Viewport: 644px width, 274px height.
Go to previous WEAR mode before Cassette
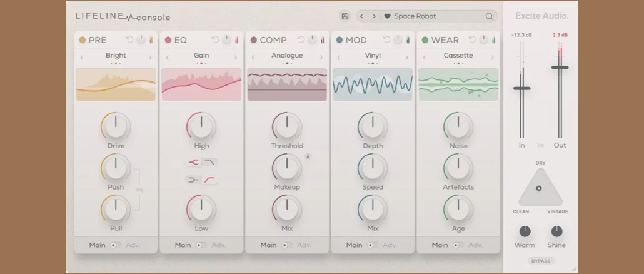(425, 58)
